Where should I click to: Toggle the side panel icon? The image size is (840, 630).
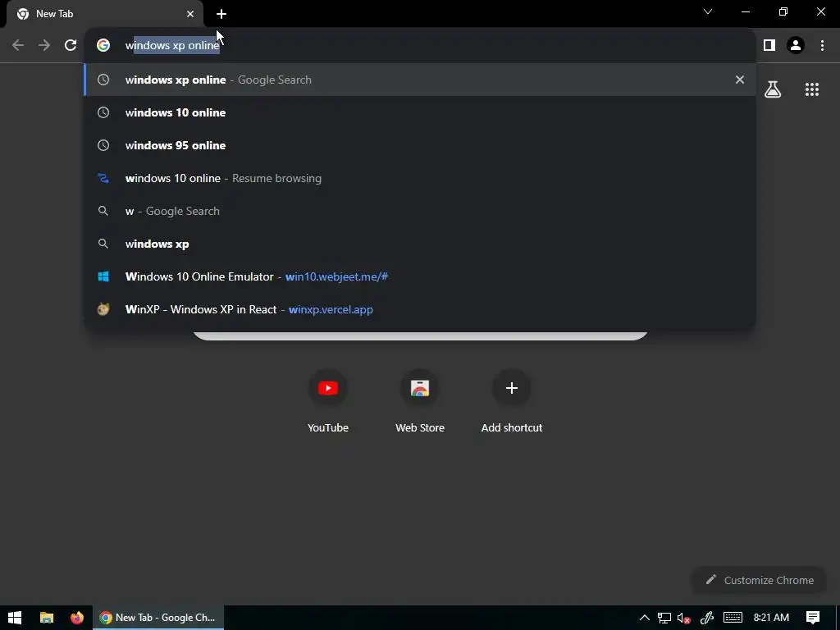pos(769,45)
